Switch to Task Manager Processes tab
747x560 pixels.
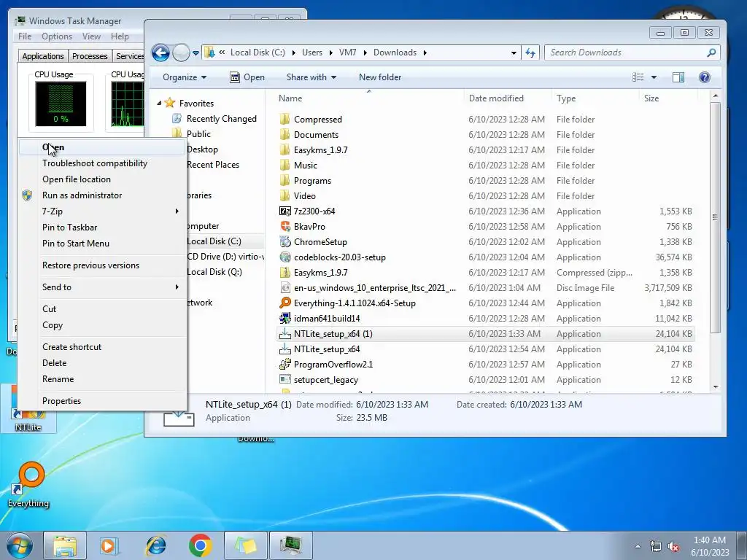click(90, 55)
